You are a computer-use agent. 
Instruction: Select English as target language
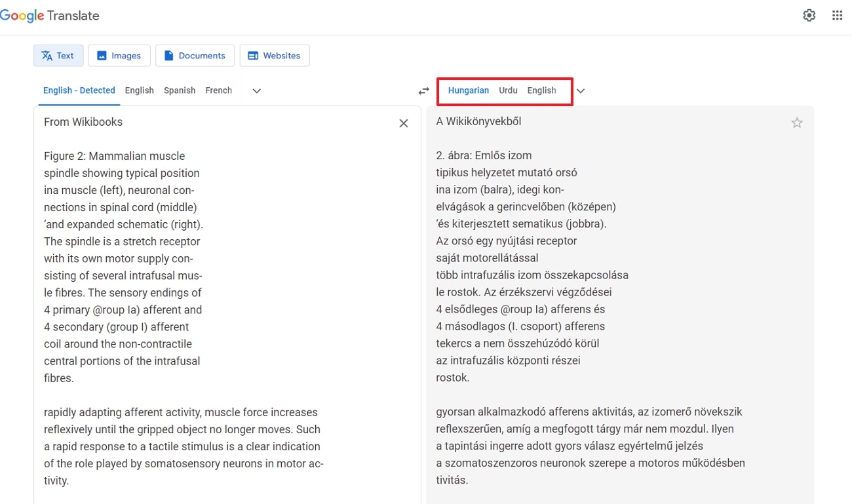tap(541, 90)
